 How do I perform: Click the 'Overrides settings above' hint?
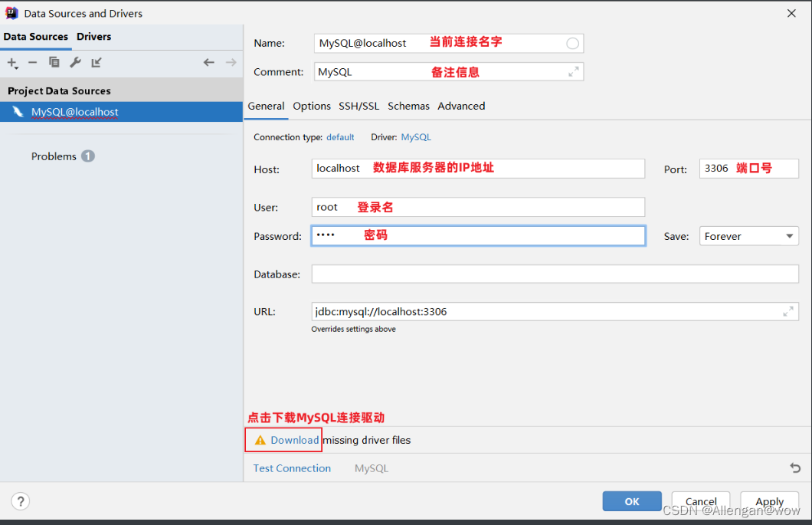pos(353,329)
